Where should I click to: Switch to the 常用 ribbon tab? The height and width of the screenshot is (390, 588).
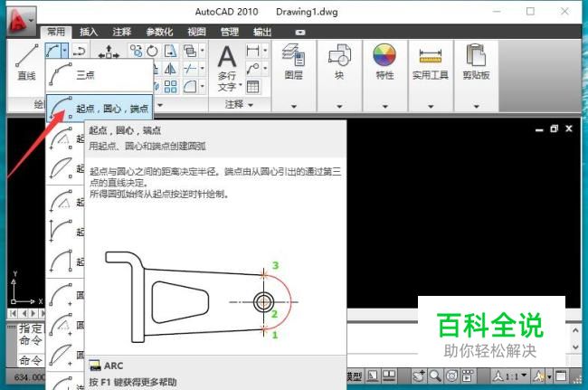tap(57, 32)
